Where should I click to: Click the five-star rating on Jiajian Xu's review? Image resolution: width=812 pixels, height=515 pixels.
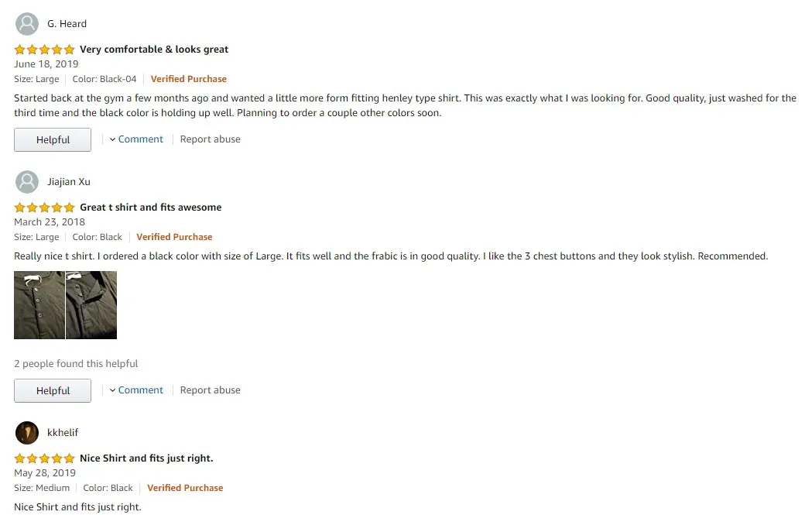click(x=44, y=208)
